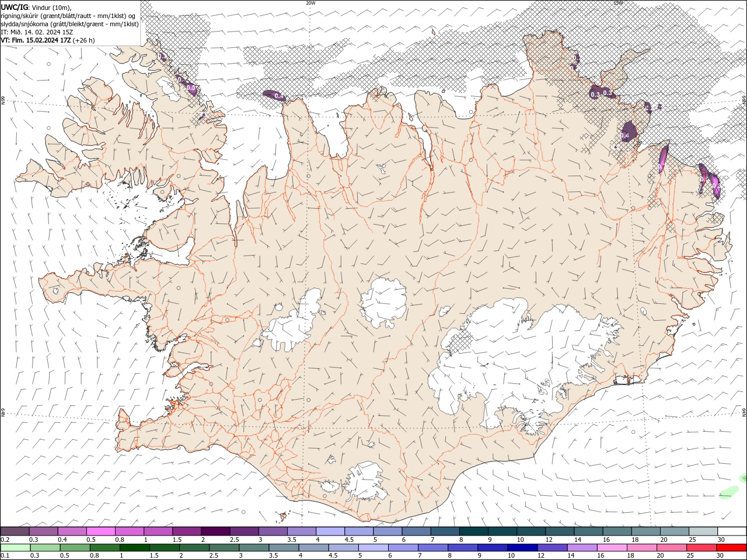747x560 pixels.
Task: Select the lavender swatch between 4 and 4.5, upper scale
Action: click(330, 531)
